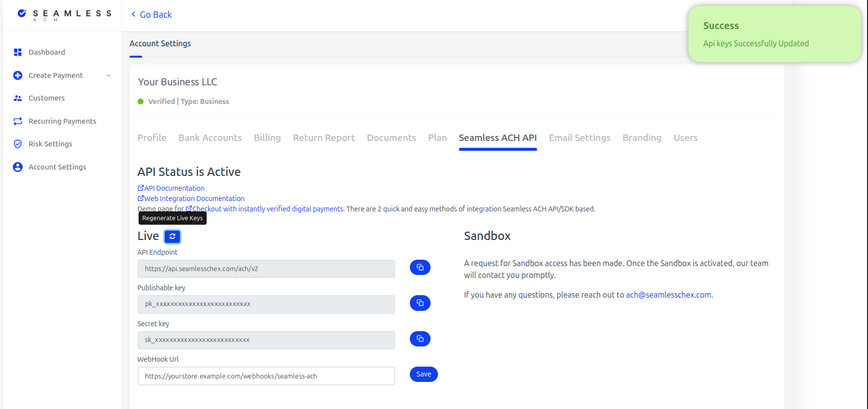The height and width of the screenshot is (409, 868).
Task: Go to the Documents tab
Action: [x=392, y=138]
